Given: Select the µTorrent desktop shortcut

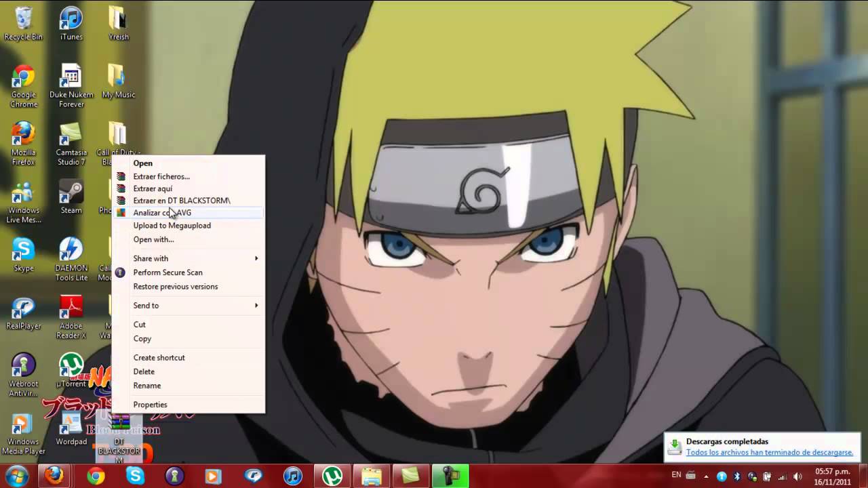Looking at the screenshot, I should (x=71, y=369).
